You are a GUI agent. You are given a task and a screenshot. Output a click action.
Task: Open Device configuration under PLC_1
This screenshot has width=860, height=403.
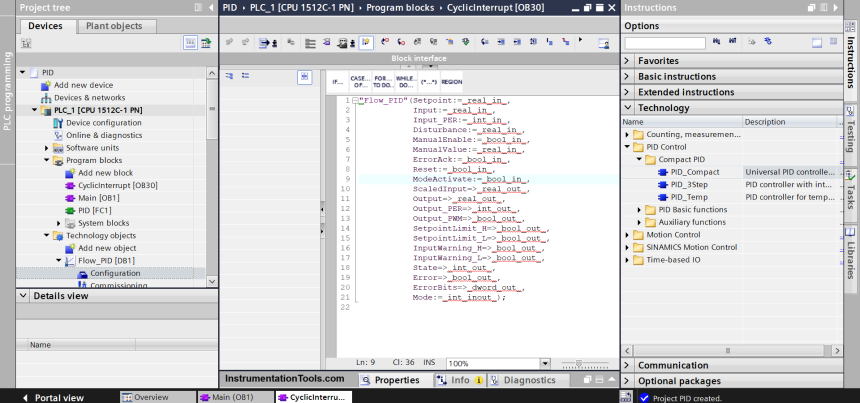(x=103, y=122)
